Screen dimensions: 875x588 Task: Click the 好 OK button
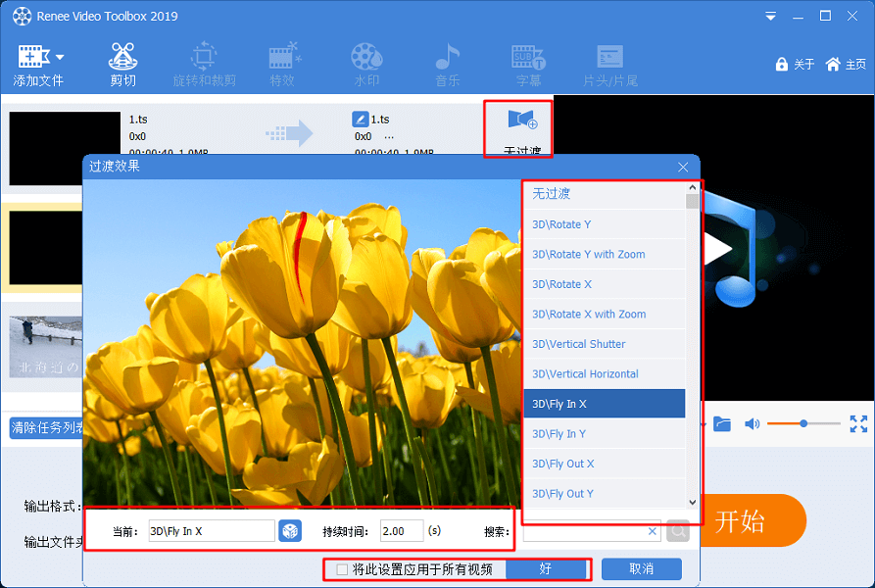(x=546, y=569)
